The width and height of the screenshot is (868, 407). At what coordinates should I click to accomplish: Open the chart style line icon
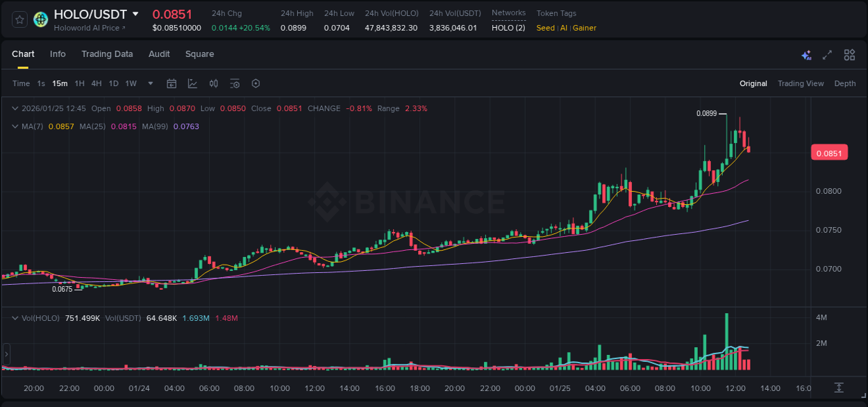[x=192, y=83]
